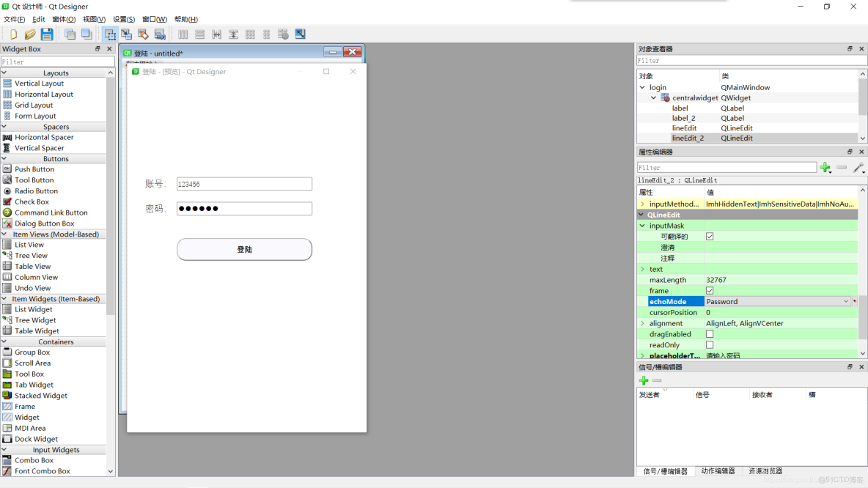Click the Lay Out Horizontally icon
868x488 pixels.
(x=183, y=34)
